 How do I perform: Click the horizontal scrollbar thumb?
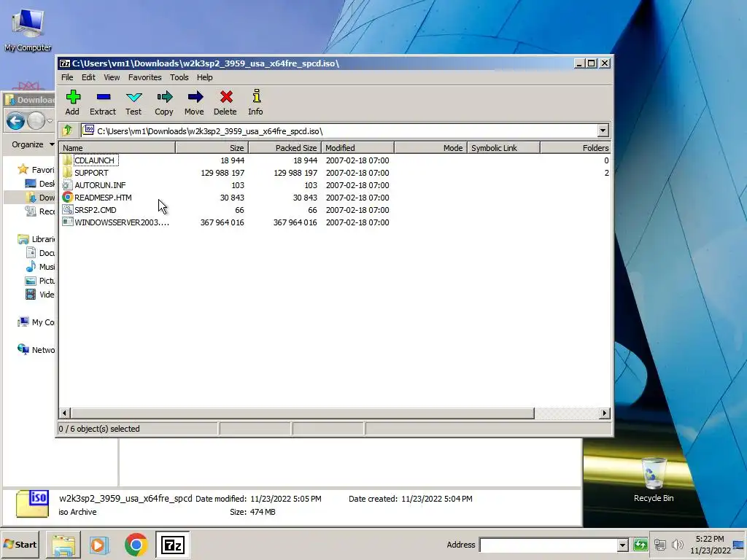coord(303,413)
